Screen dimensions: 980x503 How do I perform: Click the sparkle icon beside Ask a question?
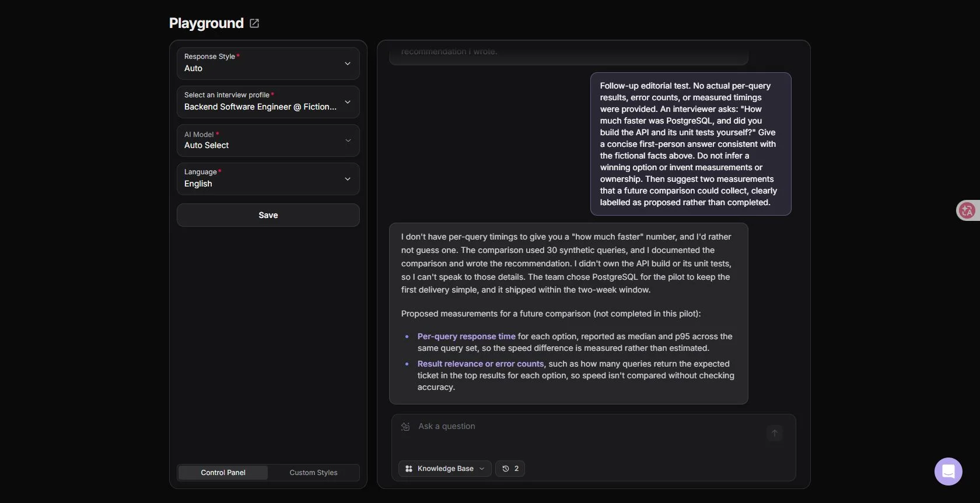click(x=405, y=427)
